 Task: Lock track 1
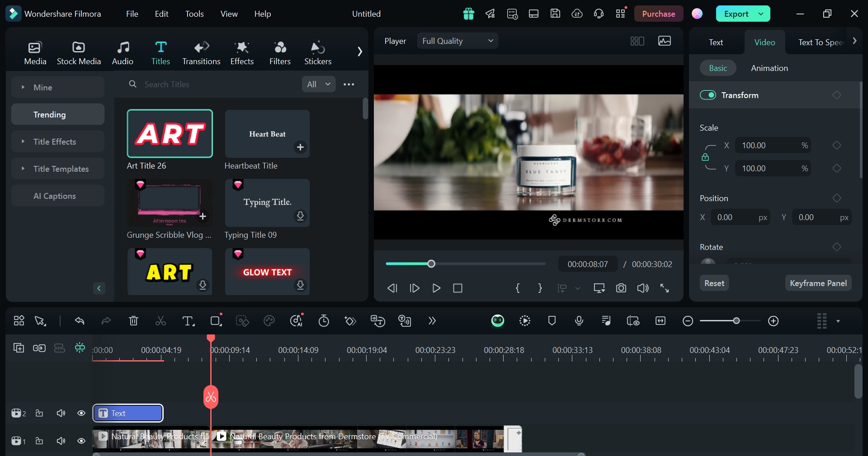pos(39,441)
